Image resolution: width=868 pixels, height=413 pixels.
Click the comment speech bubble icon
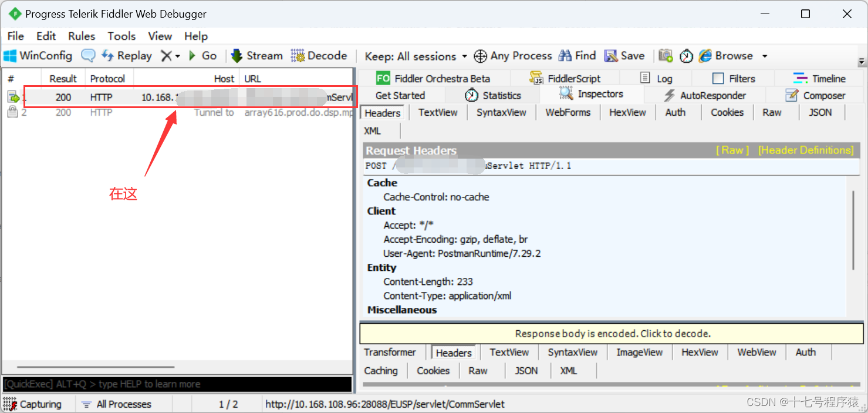point(88,56)
